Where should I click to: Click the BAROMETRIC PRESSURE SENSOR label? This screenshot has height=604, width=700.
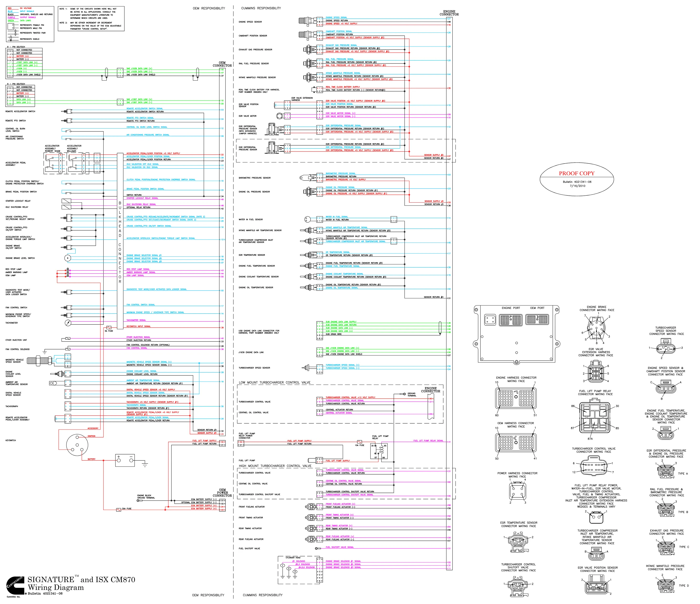(x=255, y=178)
